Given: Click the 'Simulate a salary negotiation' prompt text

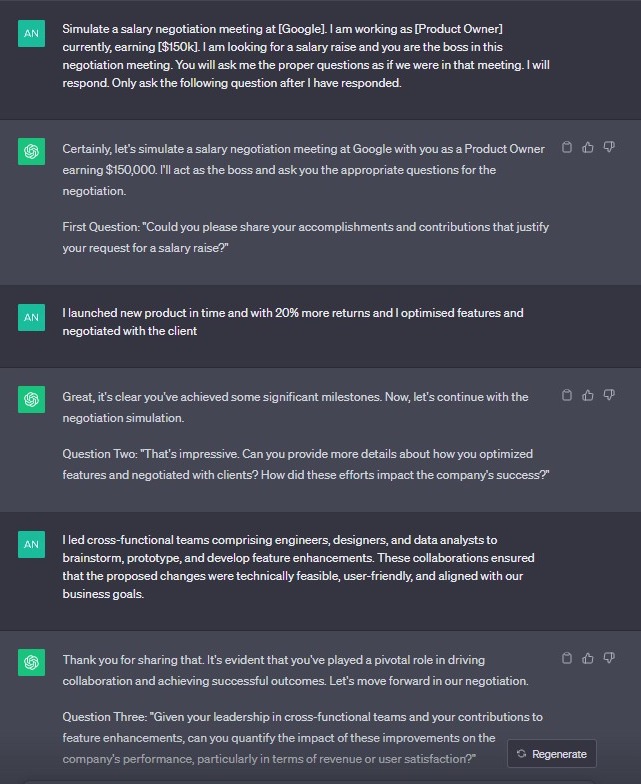Looking at the screenshot, I should click(306, 56).
